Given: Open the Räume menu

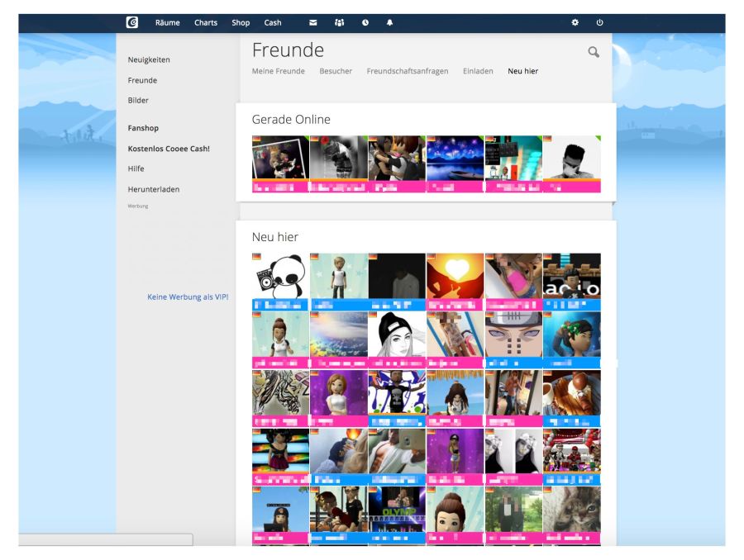Looking at the screenshot, I should [167, 22].
